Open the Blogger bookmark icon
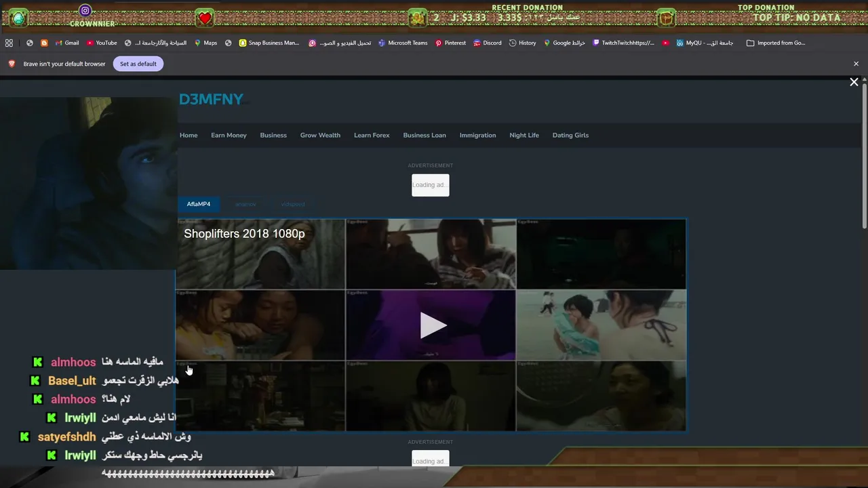The width and height of the screenshot is (868, 488). pyautogui.click(x=44, y=43)
